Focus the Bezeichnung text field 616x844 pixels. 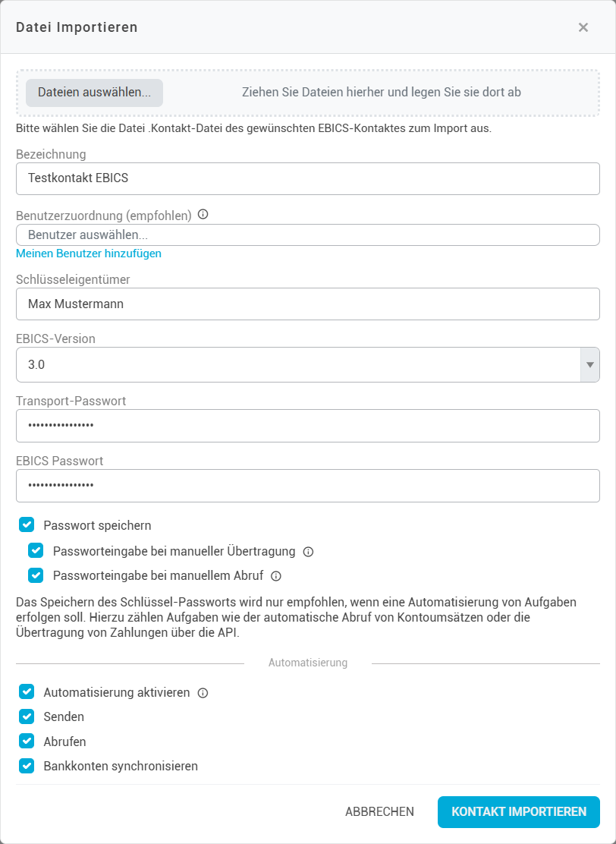pyautogui.click(x=307, y=179)
